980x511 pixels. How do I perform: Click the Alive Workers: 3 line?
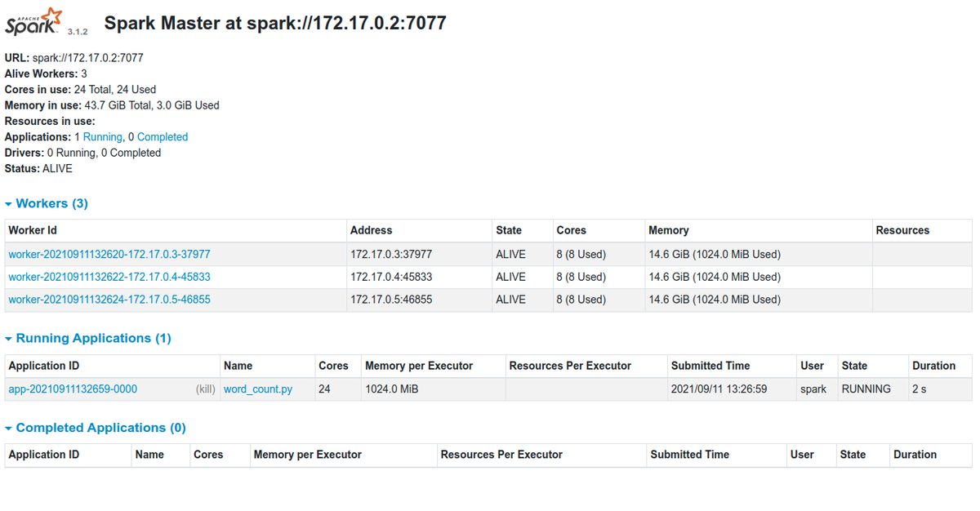(46, 74)
